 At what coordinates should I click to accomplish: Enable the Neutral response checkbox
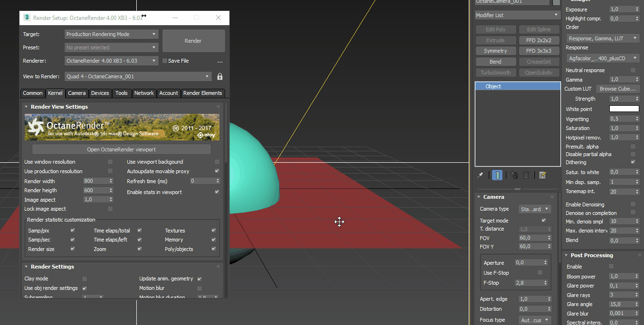point(633,70)
